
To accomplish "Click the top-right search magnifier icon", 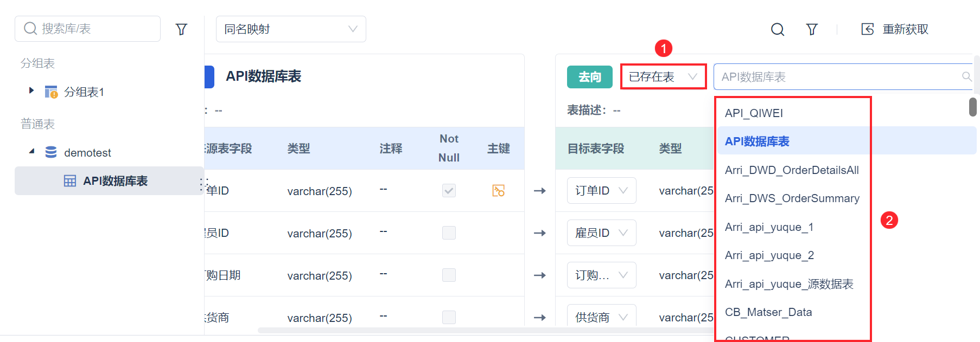I will click(x=778, y=29).
